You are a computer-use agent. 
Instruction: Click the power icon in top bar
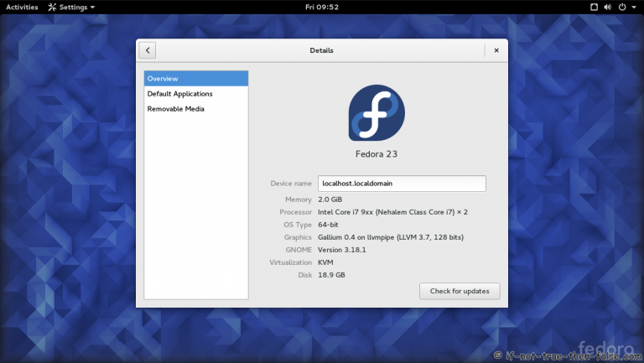pos(622,7)
